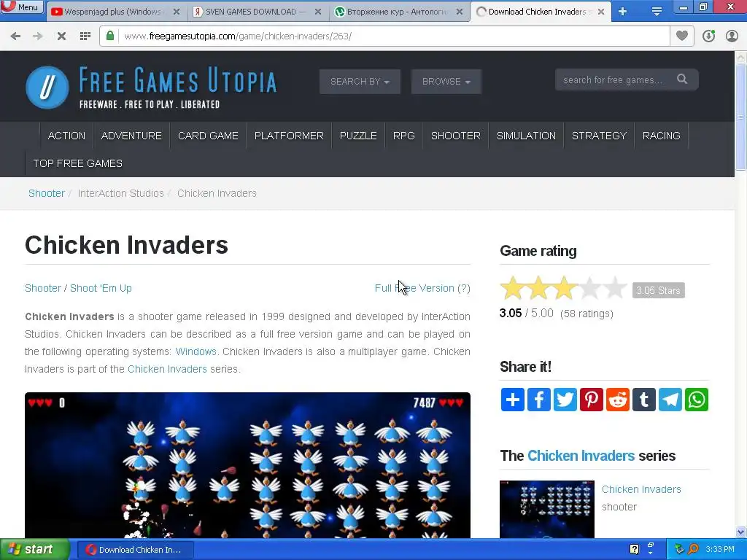Open the PUZZLE category

point(358,136)
